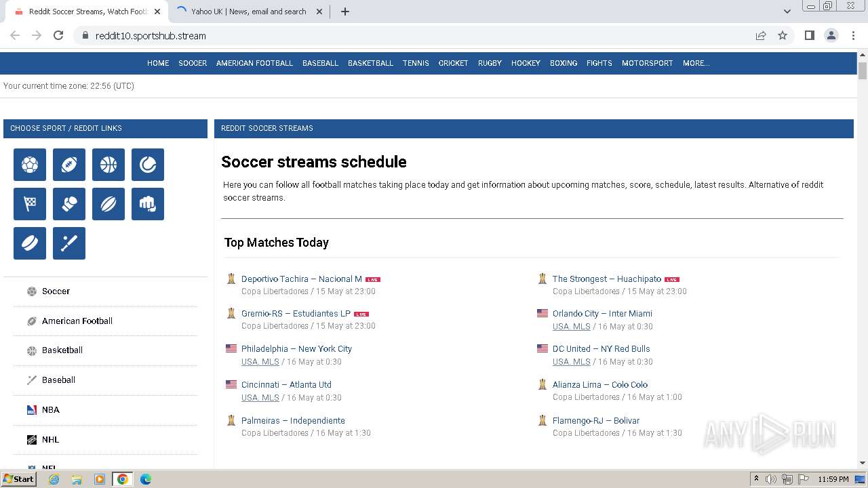Open The Strongest – Huachipato match
The height and width of the screenshot is (488, 868).
tap(607, 279)
